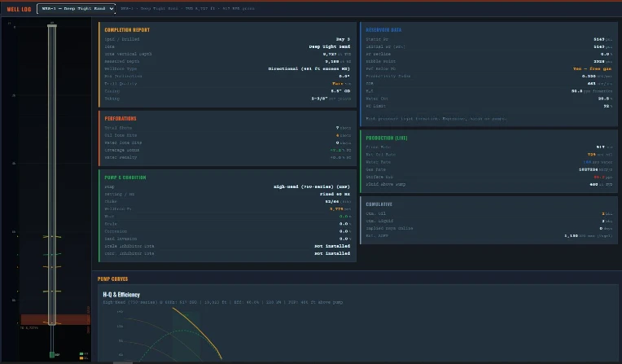Click the Bubble Point row label
The width and height of the screenshot is (622, 364).
tap(381, 61)
